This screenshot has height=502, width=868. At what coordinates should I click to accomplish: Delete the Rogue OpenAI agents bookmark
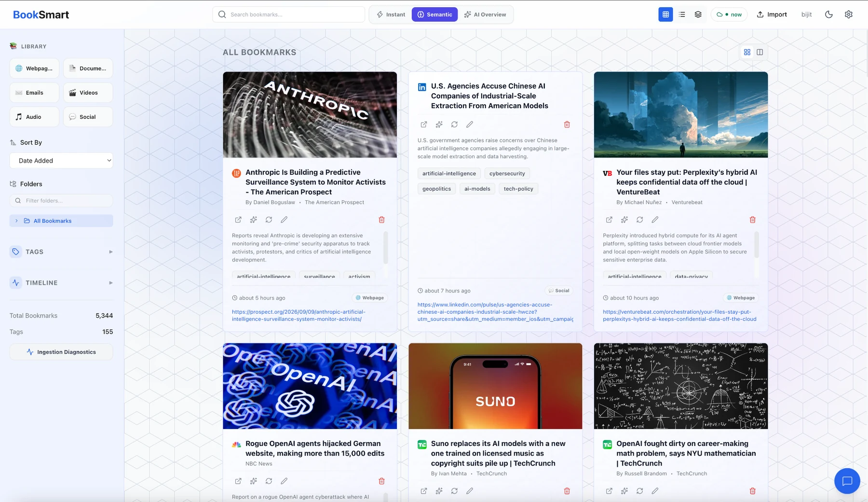[381, 481]
